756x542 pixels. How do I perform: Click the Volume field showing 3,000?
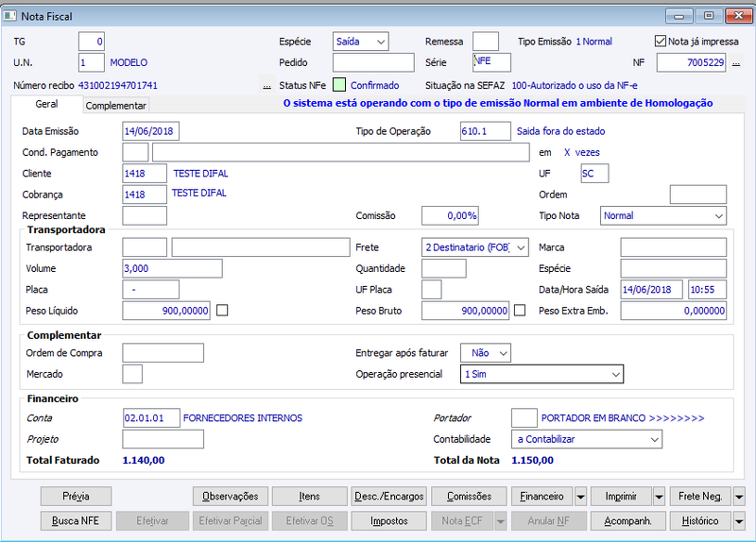(173, 268)
